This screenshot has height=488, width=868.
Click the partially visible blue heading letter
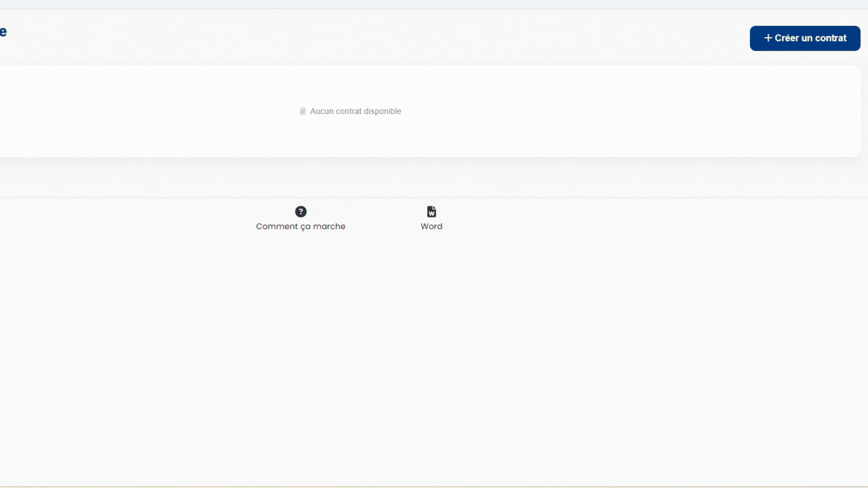(x=3, y=32)
